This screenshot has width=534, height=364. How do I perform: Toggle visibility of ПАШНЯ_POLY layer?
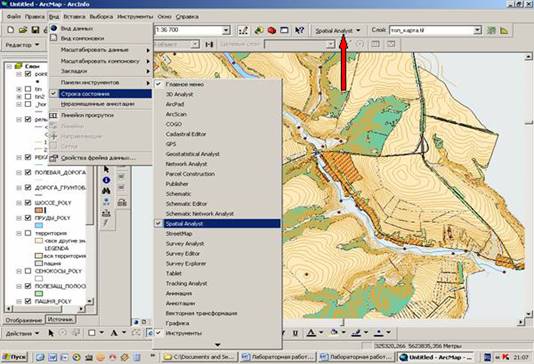click(28, 301)
